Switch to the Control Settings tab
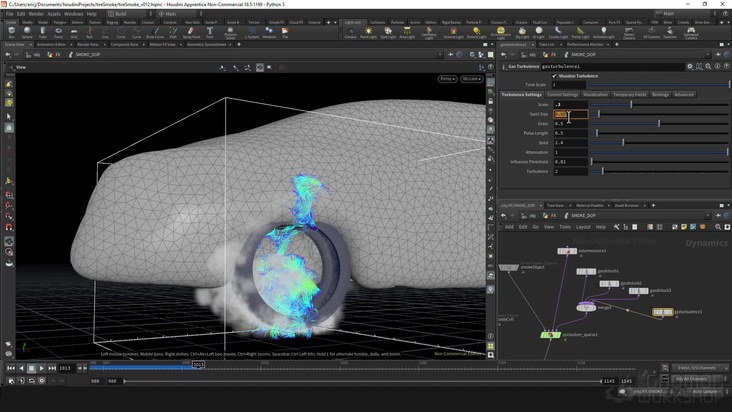The width and height of the screenshot is (732, 412). [x=562, y=95]
